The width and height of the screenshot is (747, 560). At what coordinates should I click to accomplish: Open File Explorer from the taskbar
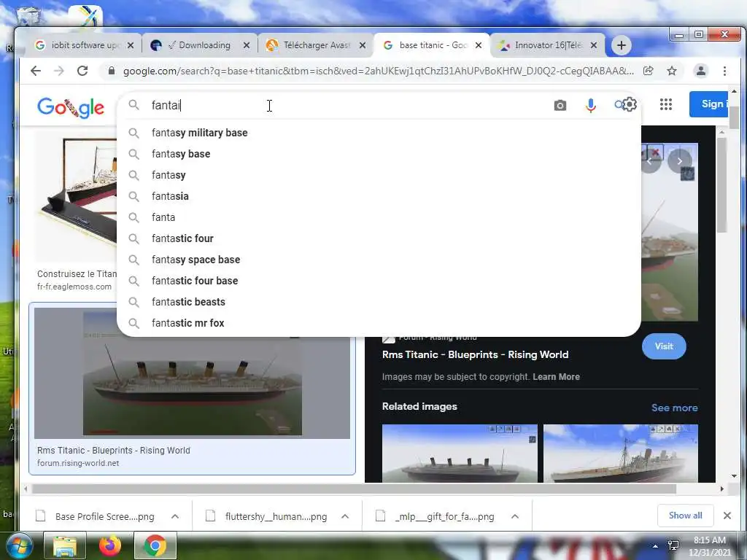pos(65,545)
